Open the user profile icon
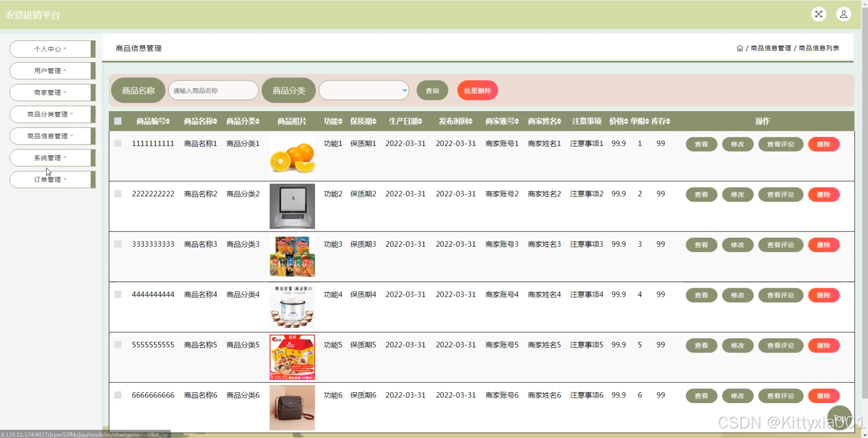 pyautogui.click(x=843, y=14)
